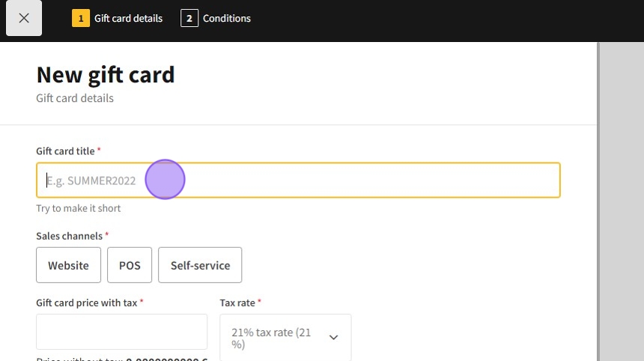Click the gift card price input
Screen dimensions: 644x361
coord(121,332)
